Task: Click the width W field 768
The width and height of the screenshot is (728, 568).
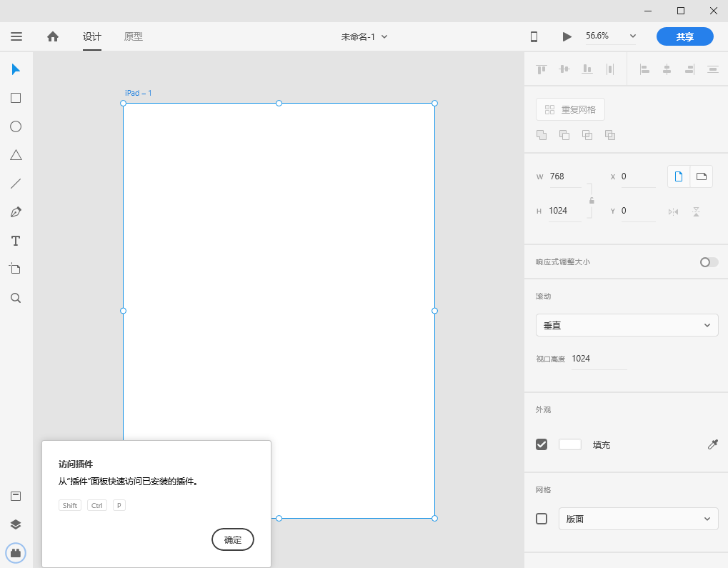Action: tap(566, 176)
